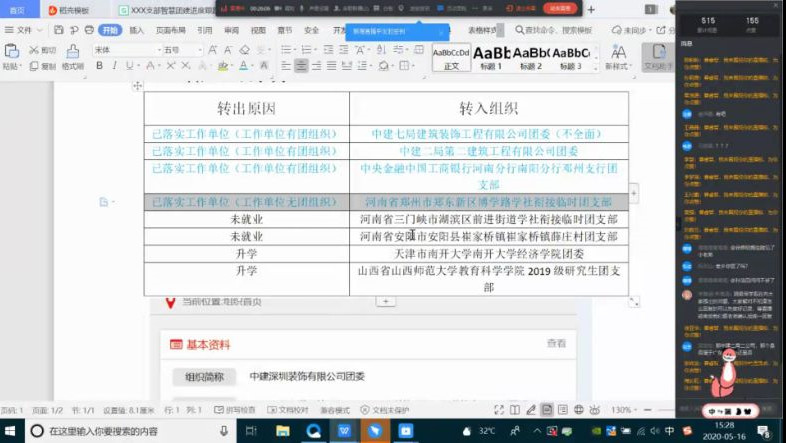Apply the 标题 2 style
Viewport: 786px width, 443px height.
click(x=531, y=58)
